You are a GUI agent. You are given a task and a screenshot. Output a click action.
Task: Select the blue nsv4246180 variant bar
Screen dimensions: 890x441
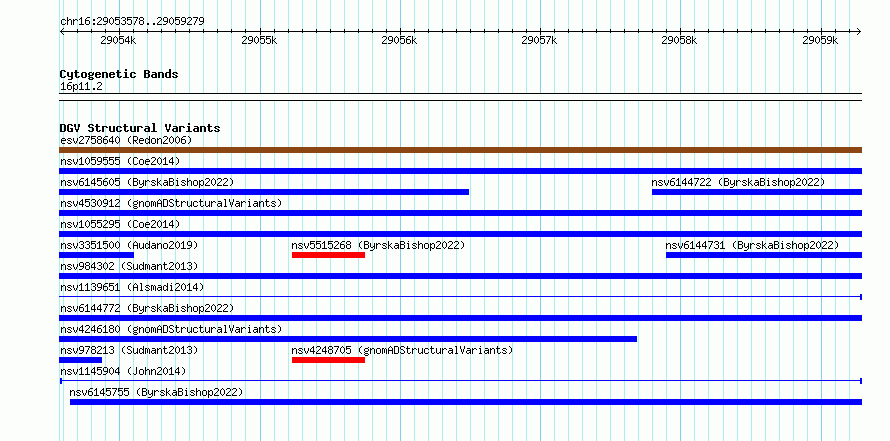pyautogui.click(x=348, y=339)
